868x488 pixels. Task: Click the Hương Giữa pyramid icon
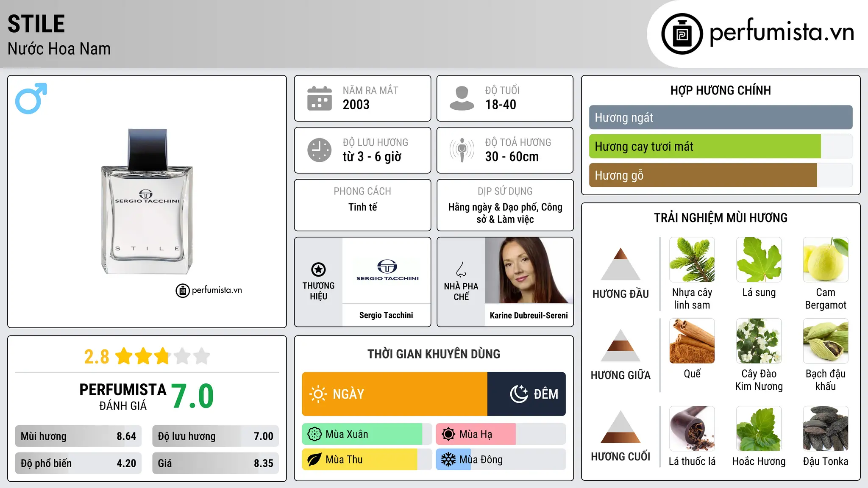[620, 345]
